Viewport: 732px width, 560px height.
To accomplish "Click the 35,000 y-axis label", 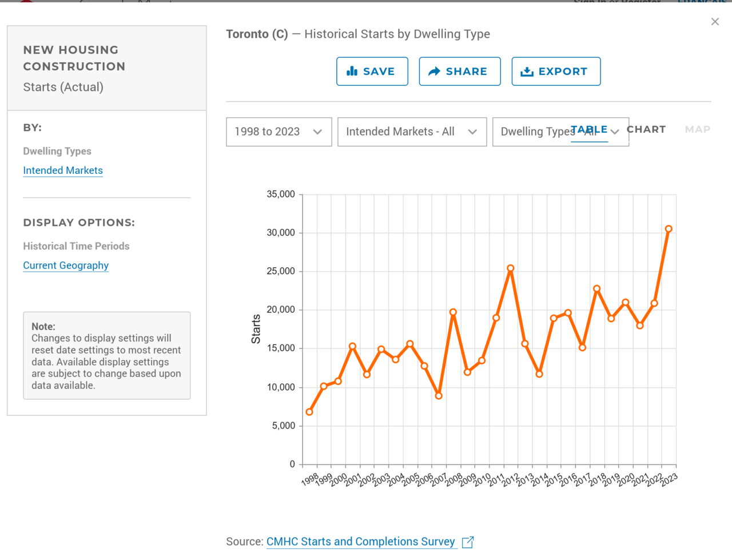I will coord(281,194).
